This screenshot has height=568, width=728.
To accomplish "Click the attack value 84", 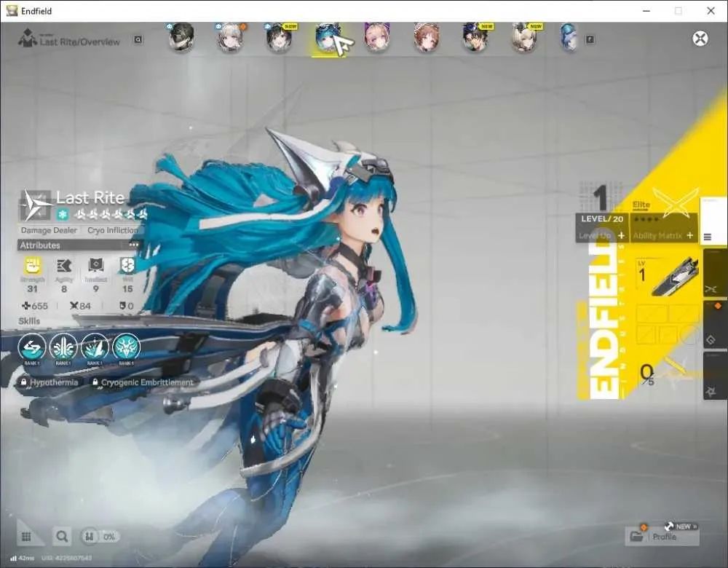I will pos(80,306).
